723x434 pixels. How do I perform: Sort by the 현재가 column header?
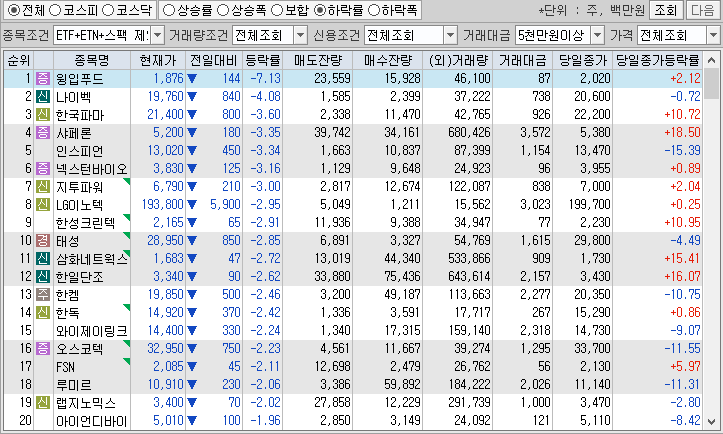[x=158, y=60]
